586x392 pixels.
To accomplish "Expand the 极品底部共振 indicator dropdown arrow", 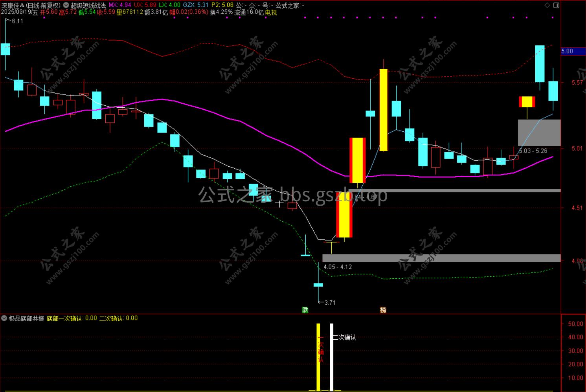I will pos(4,318).
